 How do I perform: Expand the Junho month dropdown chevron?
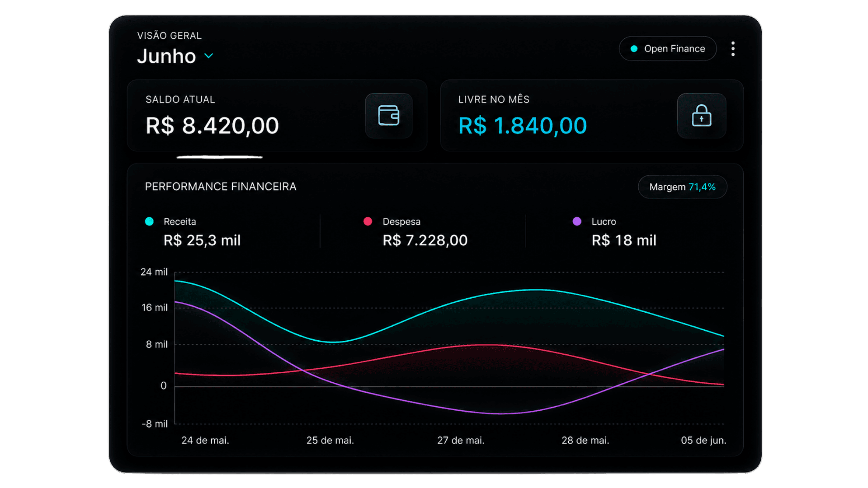[208, 56]
